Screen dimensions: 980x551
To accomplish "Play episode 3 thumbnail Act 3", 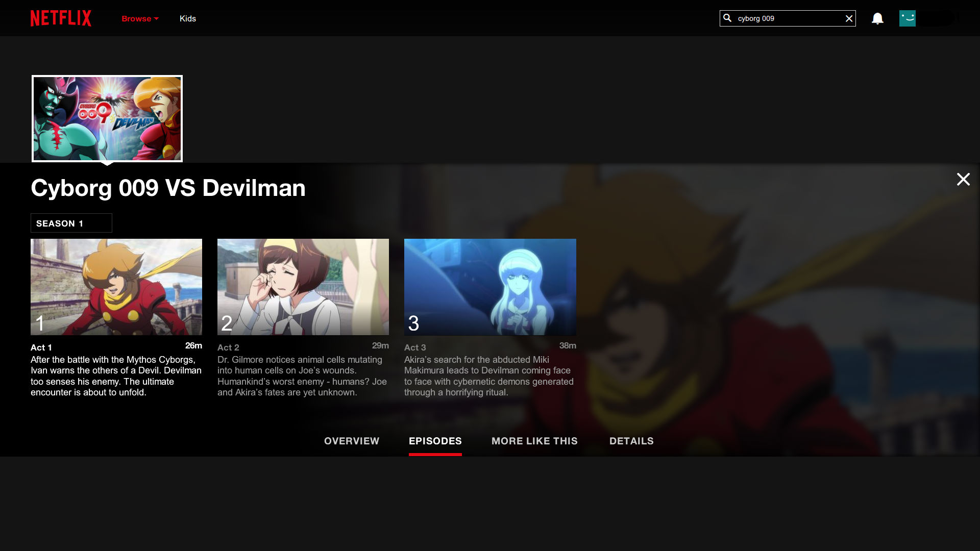I will [489, 287].
